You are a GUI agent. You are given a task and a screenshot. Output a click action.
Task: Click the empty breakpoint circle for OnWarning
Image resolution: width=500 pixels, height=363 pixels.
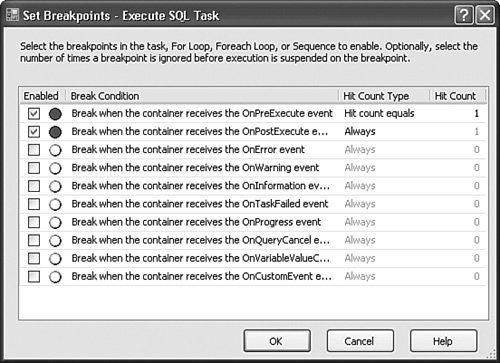pos(55,168)
